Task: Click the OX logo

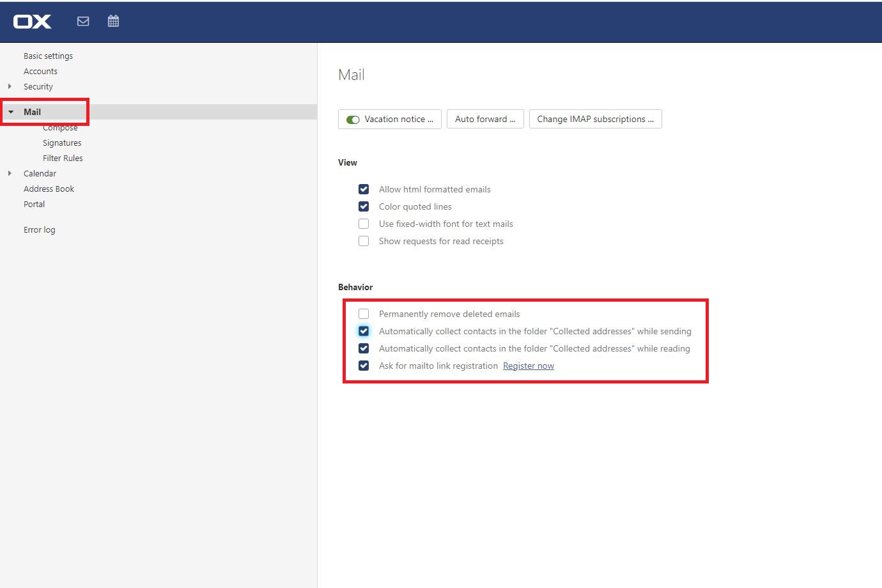Action: [32, 22]
